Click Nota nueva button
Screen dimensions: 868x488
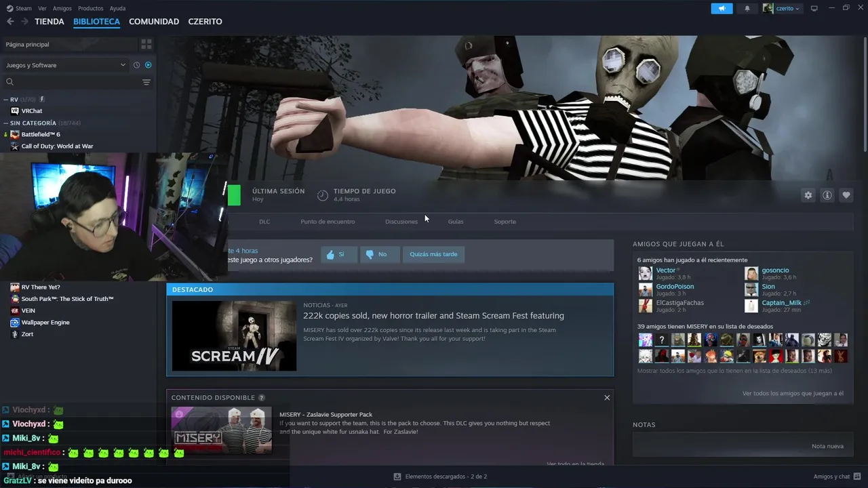827,447
